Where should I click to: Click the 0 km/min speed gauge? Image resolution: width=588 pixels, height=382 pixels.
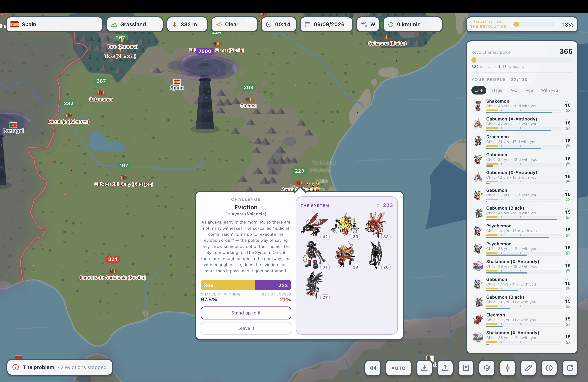(413, 24)
